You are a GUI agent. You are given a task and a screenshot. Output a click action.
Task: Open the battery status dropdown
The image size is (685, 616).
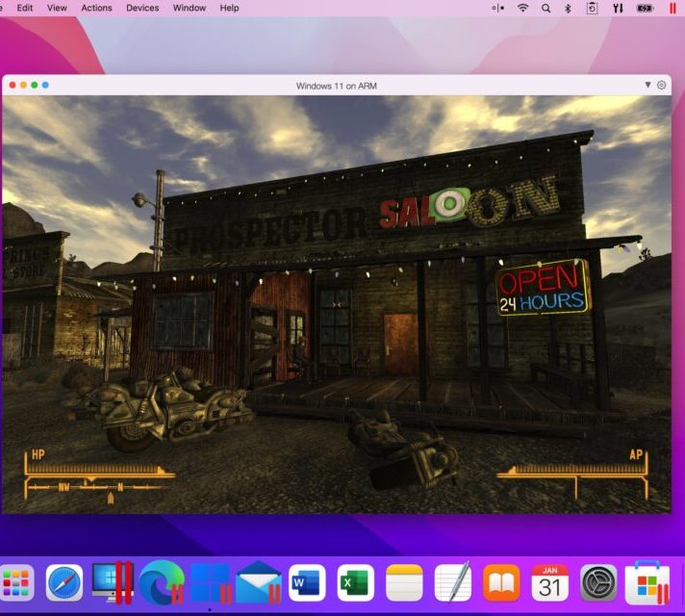(x=645, y=8)
